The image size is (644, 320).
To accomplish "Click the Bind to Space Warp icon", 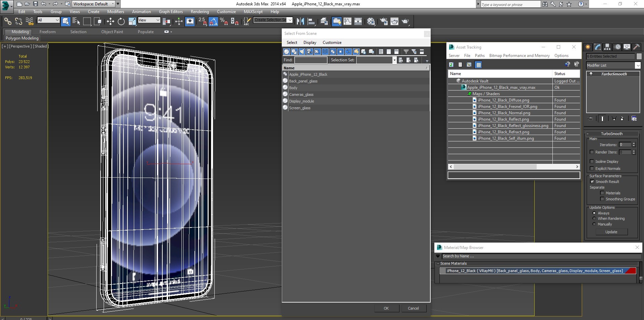I will click(30, 21).
